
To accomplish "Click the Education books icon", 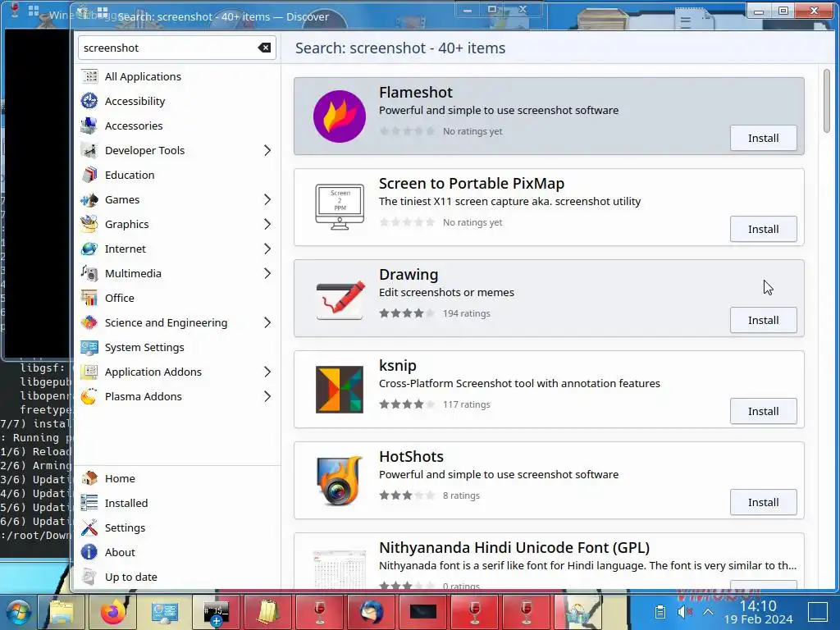I will (x=89, y=176).
